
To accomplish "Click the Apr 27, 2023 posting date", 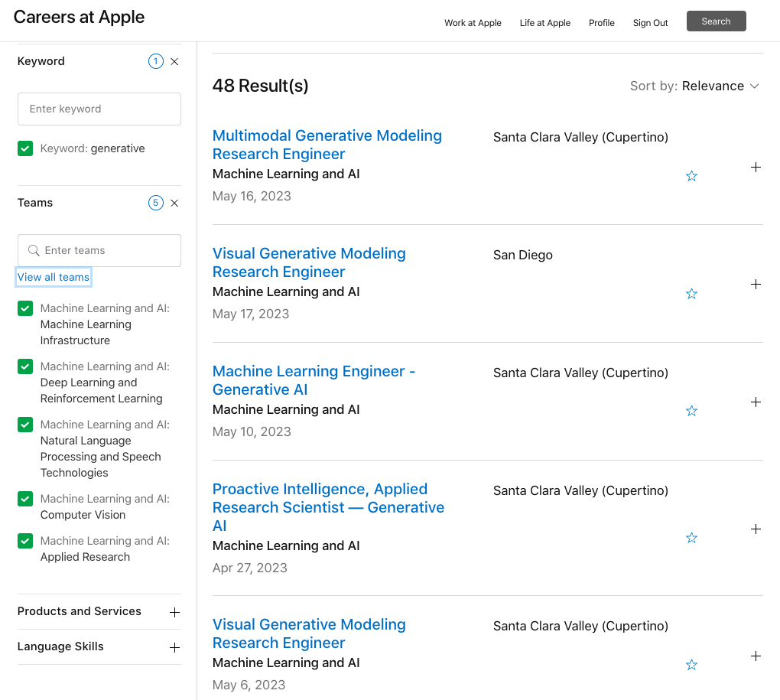I will (x=250, y=568).
